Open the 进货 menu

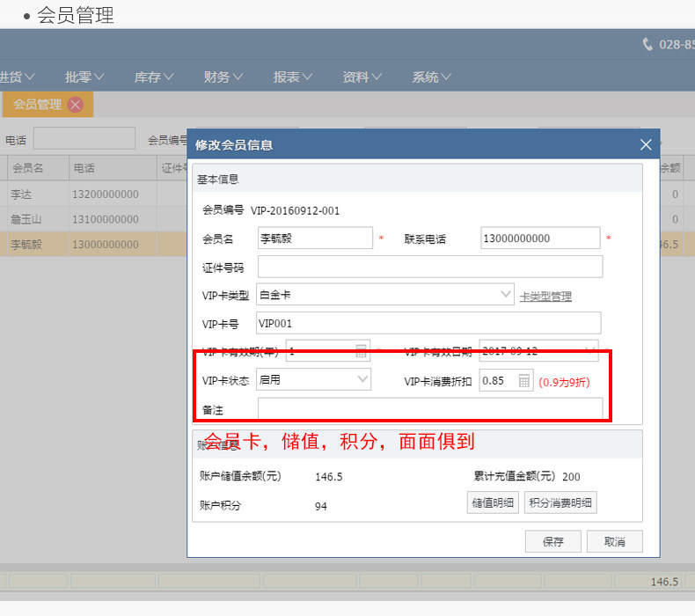tap(17, 77)
